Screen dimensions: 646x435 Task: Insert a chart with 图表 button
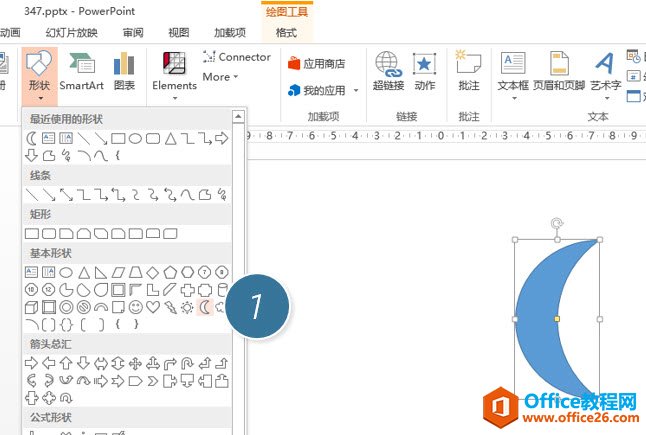point(124,71)
